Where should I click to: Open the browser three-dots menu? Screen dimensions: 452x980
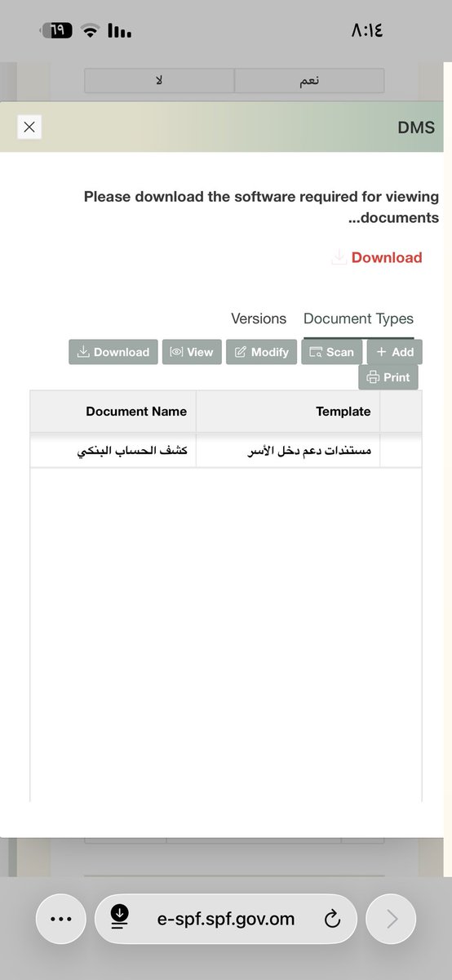pos(62,919)
